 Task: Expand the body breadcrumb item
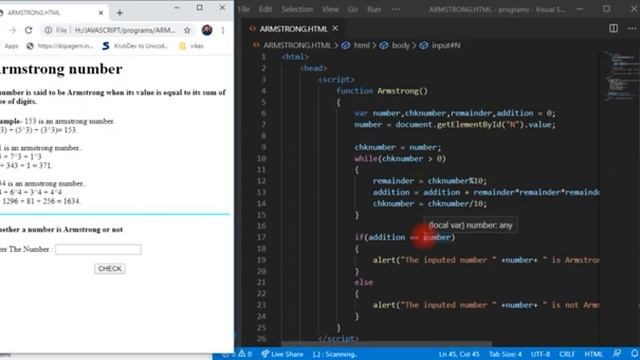[400, 45]
